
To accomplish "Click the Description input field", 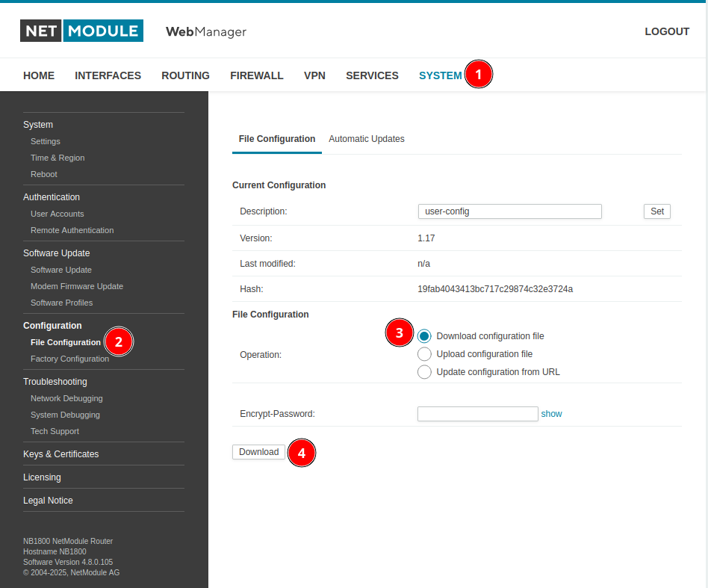I will (x=510, y=211).
